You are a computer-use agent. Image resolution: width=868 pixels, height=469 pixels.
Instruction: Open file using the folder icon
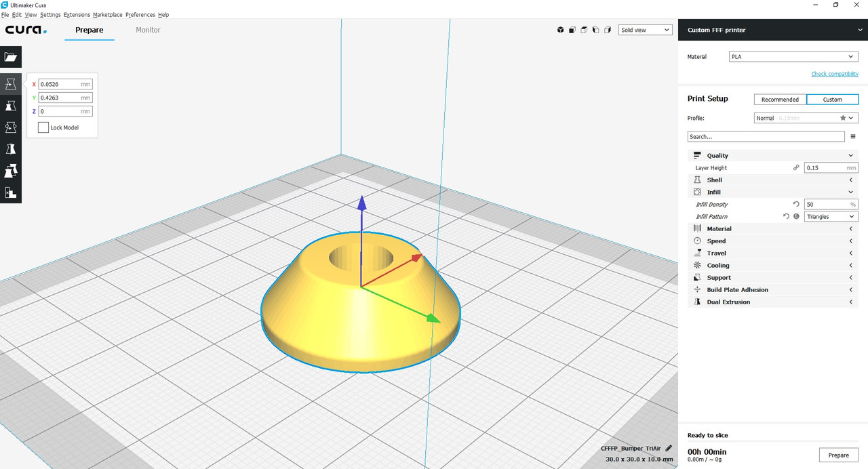(11, 57)
